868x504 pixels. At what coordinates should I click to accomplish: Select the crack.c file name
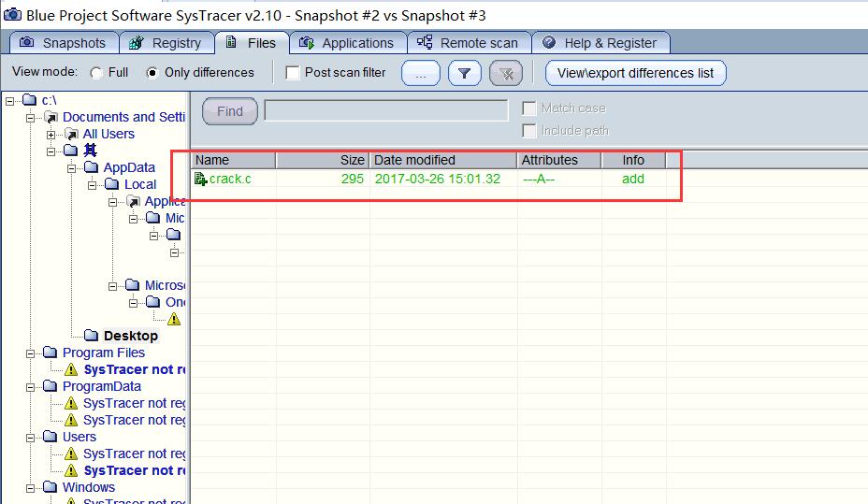230,179
